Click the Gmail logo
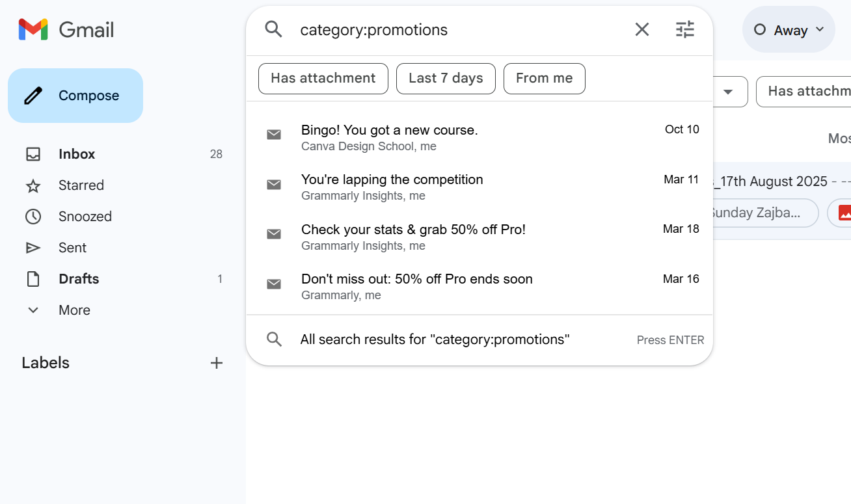The height and width of the screenshot is (504, 851). (66, 30)
